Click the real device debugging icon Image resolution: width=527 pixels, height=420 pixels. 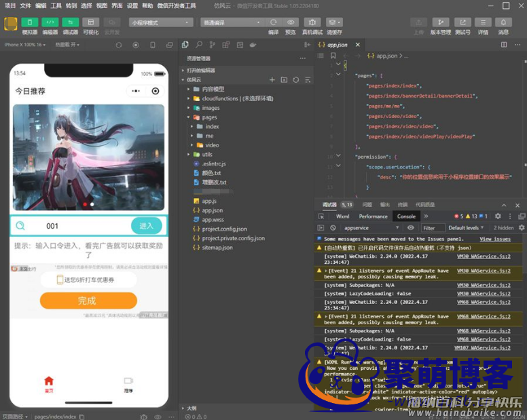point(312,22)
